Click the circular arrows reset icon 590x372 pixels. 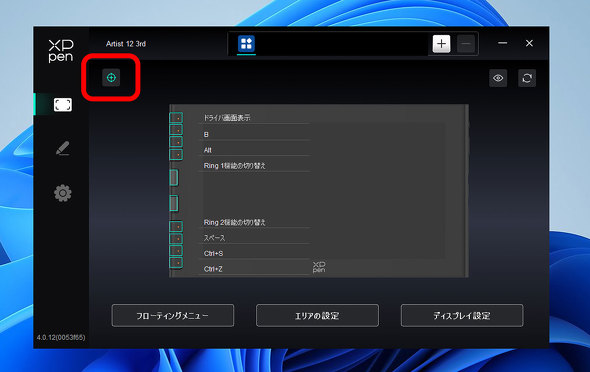click(x=527, y=78)
